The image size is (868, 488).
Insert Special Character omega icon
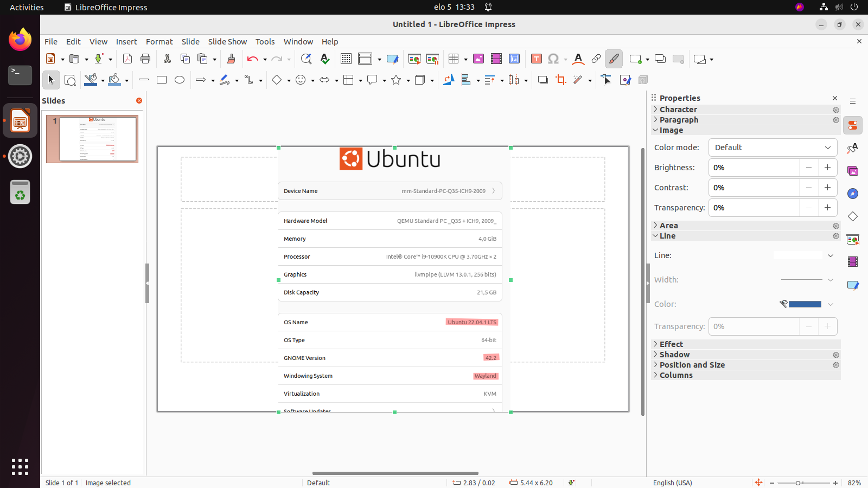pyautogui.click(x=553, y=59)
